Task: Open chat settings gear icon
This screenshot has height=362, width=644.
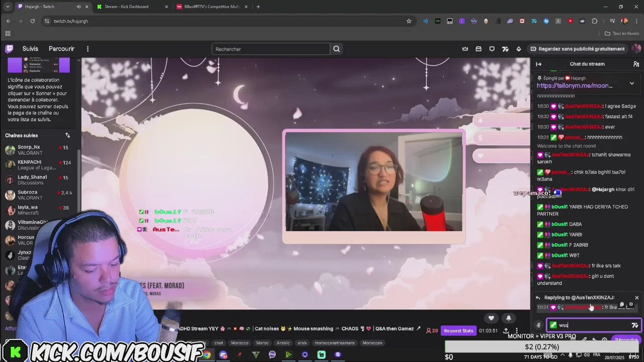Action: tap(604, 340)
